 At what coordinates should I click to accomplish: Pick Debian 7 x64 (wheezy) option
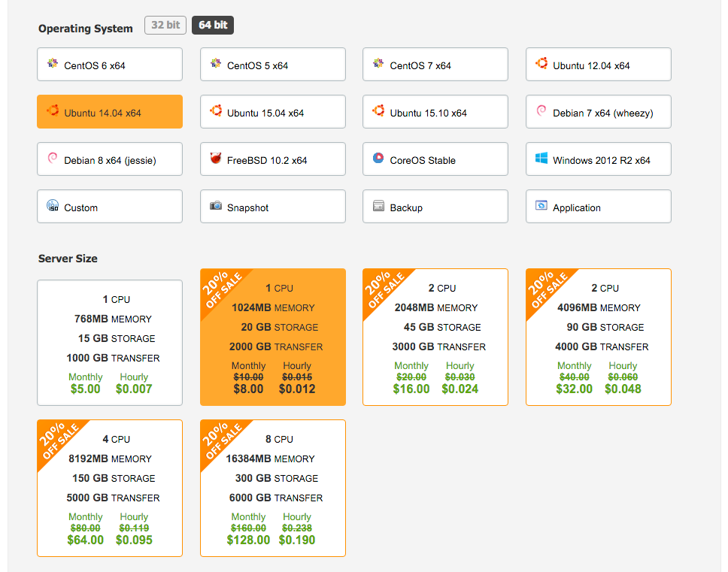pyautogui.click(x=598, y=112)
